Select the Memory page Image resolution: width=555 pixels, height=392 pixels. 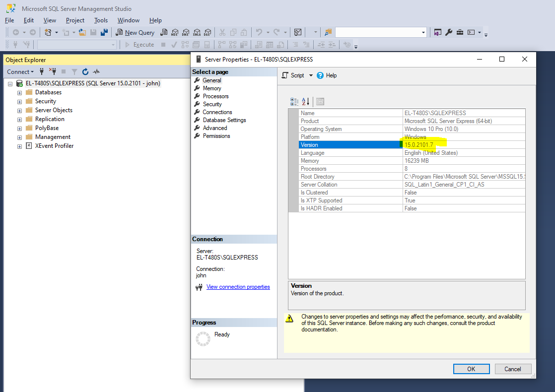click(x=212, y=88)
